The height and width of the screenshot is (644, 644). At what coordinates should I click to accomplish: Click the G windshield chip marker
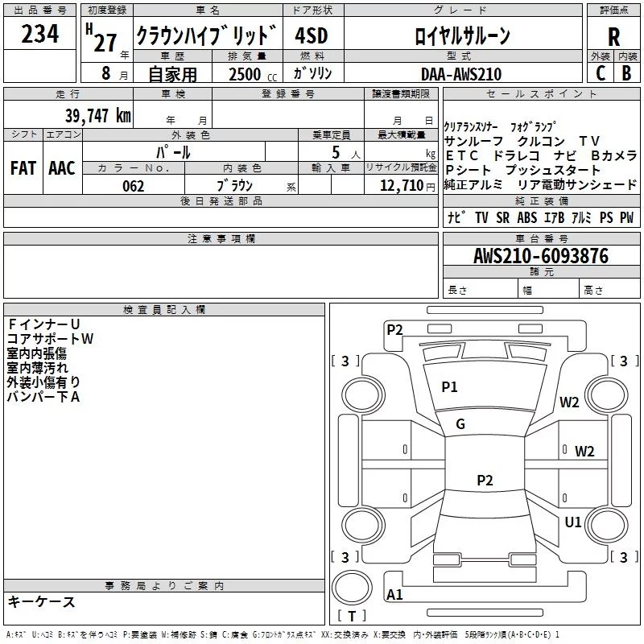[460, 424]
